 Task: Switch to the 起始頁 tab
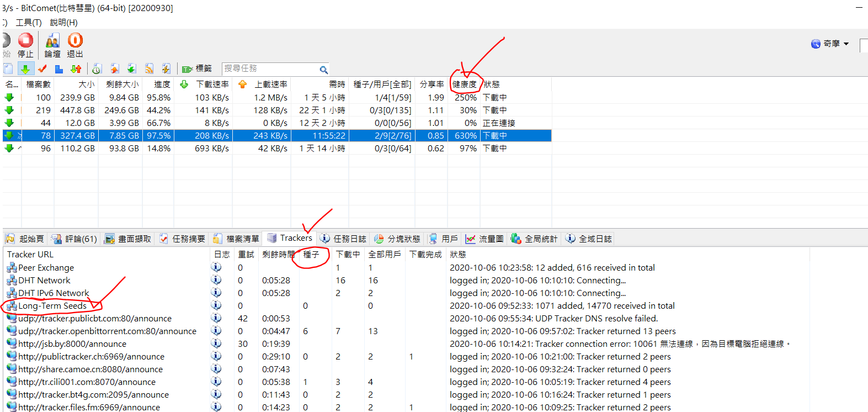(x=25, y=239)
